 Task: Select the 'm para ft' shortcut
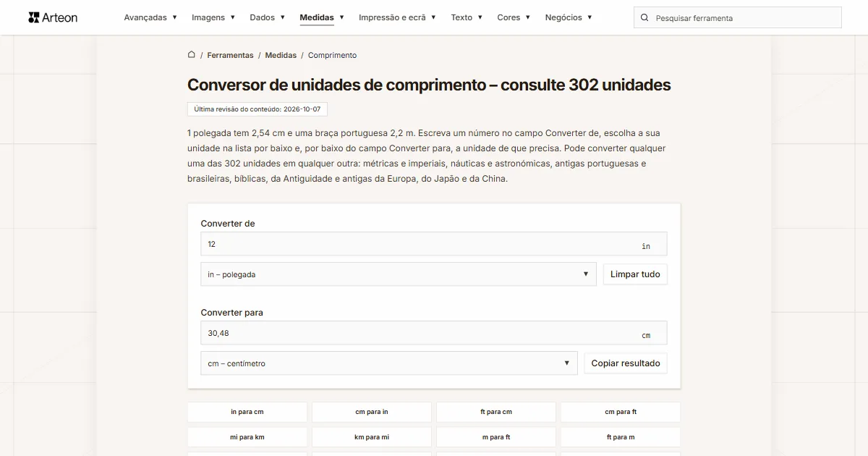[496, 437]
